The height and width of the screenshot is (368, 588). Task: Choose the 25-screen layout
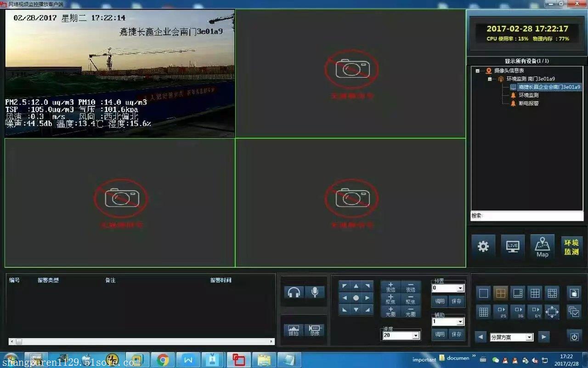pos(500,312)
